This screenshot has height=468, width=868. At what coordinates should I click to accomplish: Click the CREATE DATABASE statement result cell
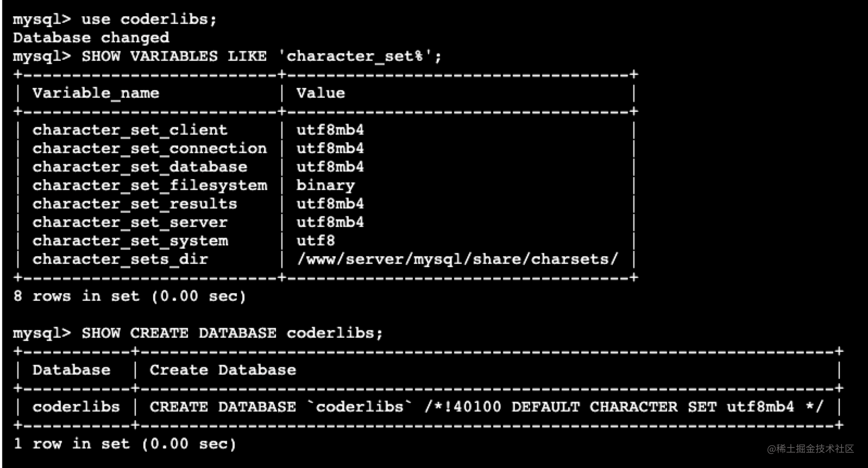[486, 407]
